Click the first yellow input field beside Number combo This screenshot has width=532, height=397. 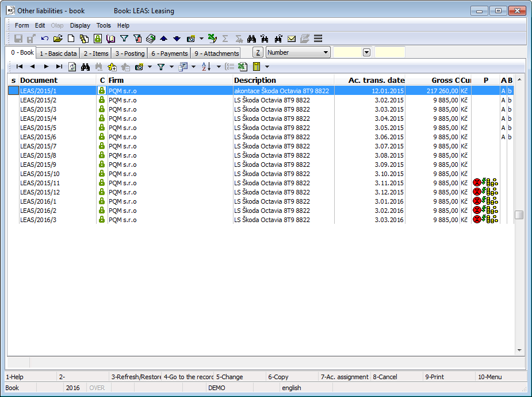[347, 52]
